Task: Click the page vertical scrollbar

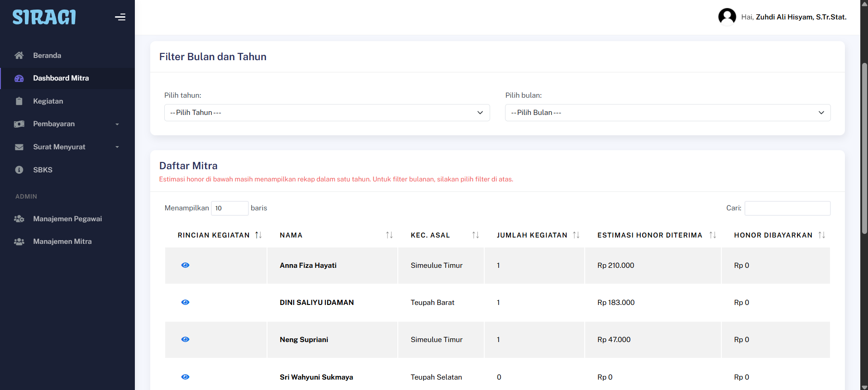Action: click(x=864, y=149)
